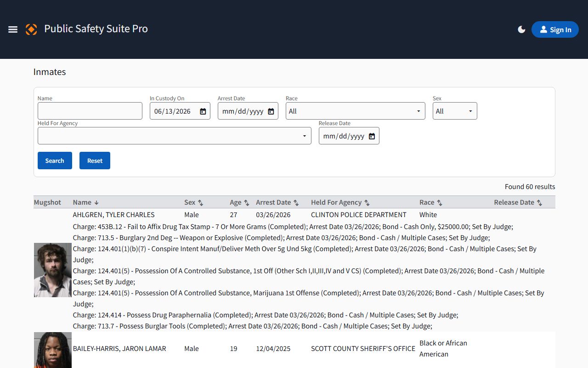Viewport: 588px width, 368px height.
Task: Sort by Age column header
Action: (x=240, y=202)
